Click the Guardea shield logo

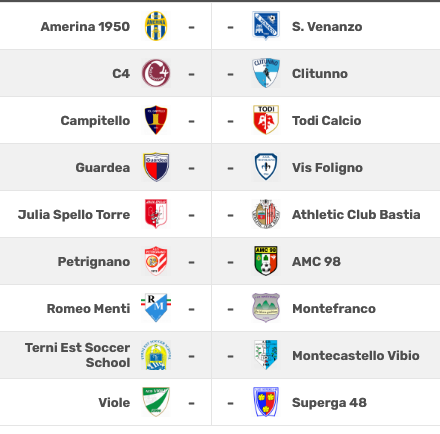[156, 167]
